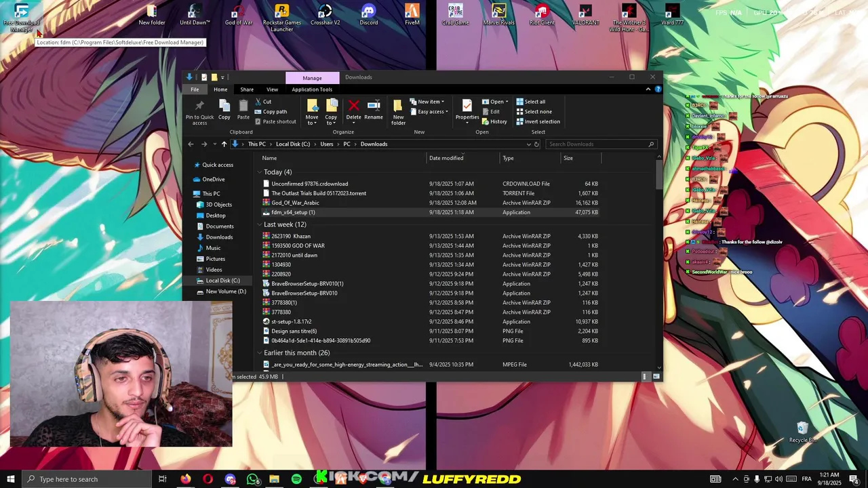
Task: Click History in the Open group
Action: (x=494, y=122)
